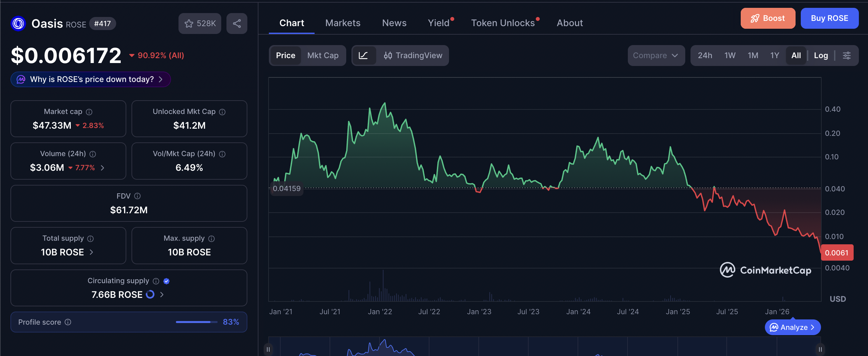Open the Markets tab

tap(343, 23)
